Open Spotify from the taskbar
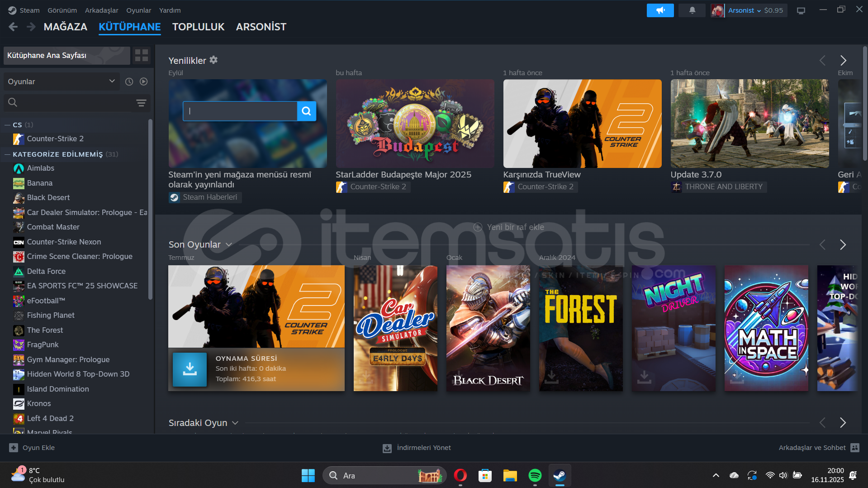 tap(535, 475)
